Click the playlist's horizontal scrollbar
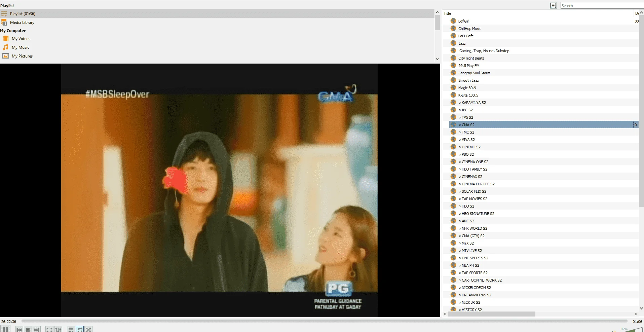This screenshot has width=644, height=332. [x=491, y=314]
